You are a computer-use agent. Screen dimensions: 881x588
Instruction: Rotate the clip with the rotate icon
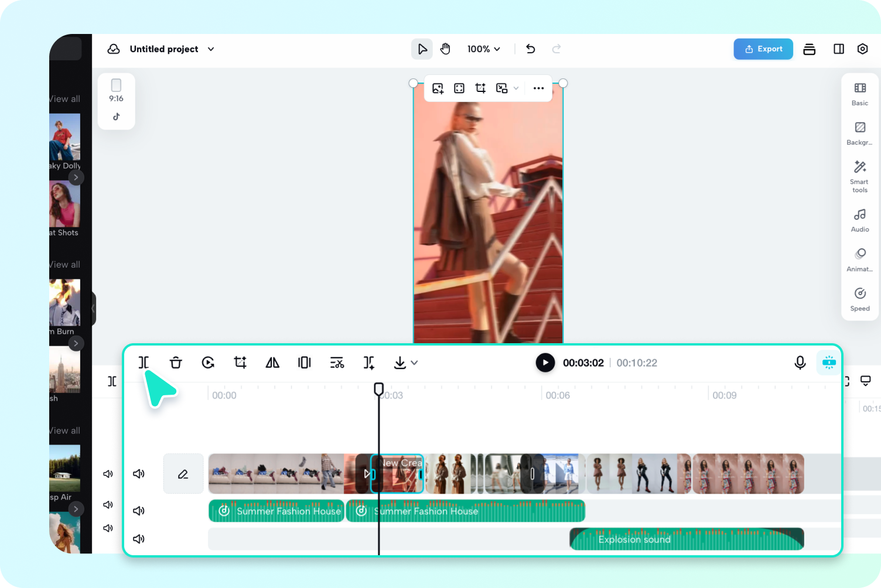208,363
